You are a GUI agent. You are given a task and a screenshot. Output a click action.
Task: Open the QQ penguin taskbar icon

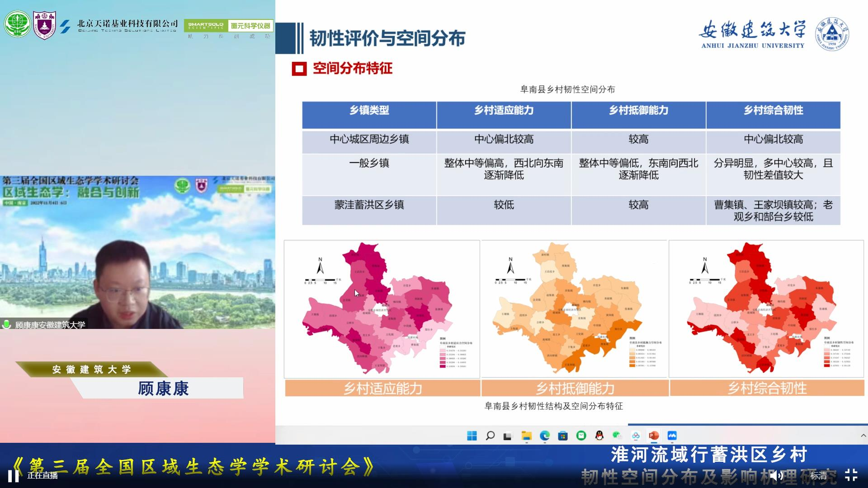pyautogui.click(x=599, y=436)
